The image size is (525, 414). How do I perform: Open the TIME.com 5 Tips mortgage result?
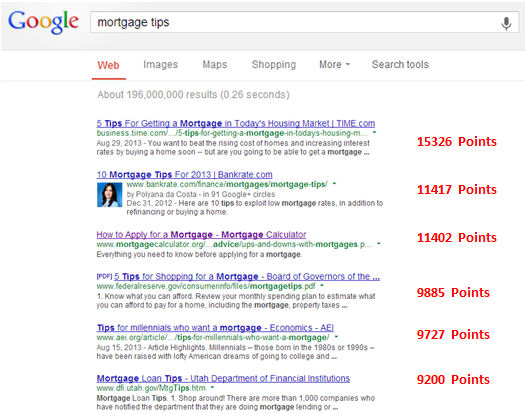(236, 123)
